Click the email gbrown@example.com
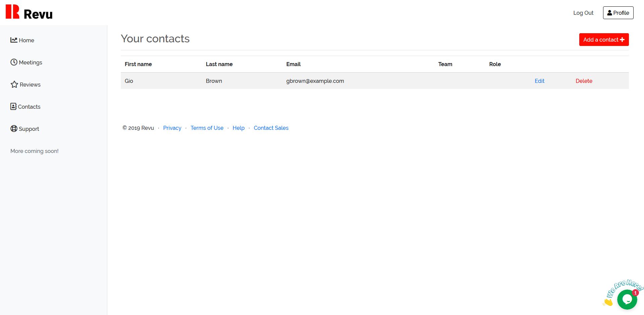Screen dimensions: 644x315 pos(315,81)
